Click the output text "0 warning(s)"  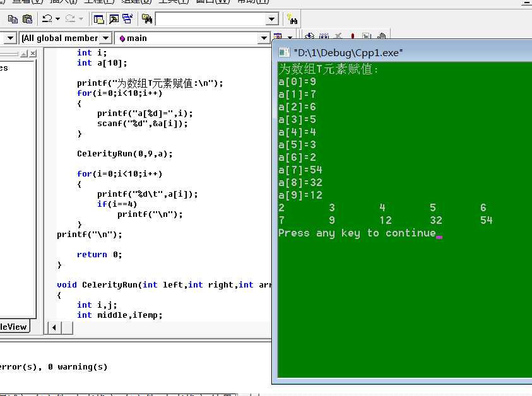[x=78, y=367]
